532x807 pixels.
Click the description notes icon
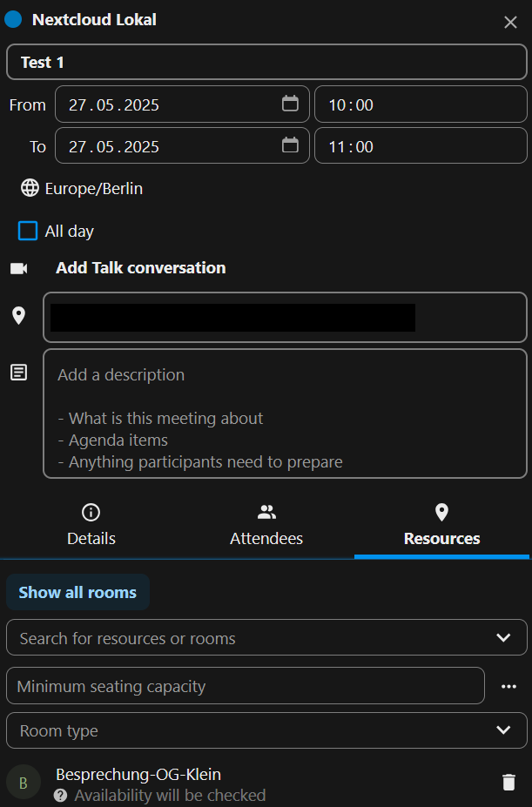(x=19, y=372)
